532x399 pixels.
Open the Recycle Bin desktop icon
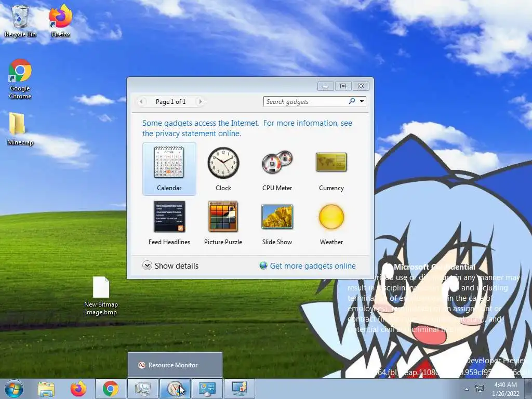click(20, 21)
